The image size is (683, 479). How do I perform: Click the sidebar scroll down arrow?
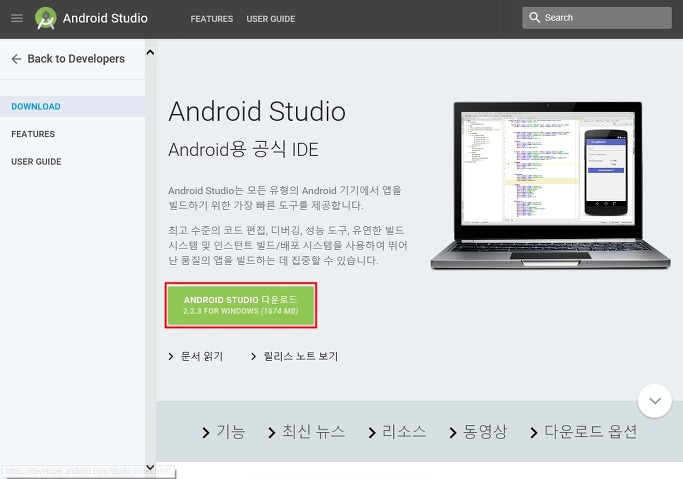click(x=150, y=467)
